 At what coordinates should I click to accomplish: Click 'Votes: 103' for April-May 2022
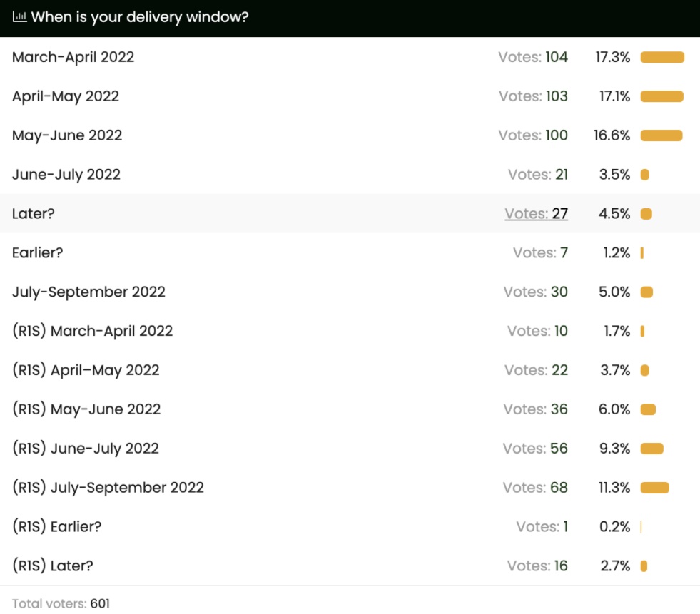[533, 96]
